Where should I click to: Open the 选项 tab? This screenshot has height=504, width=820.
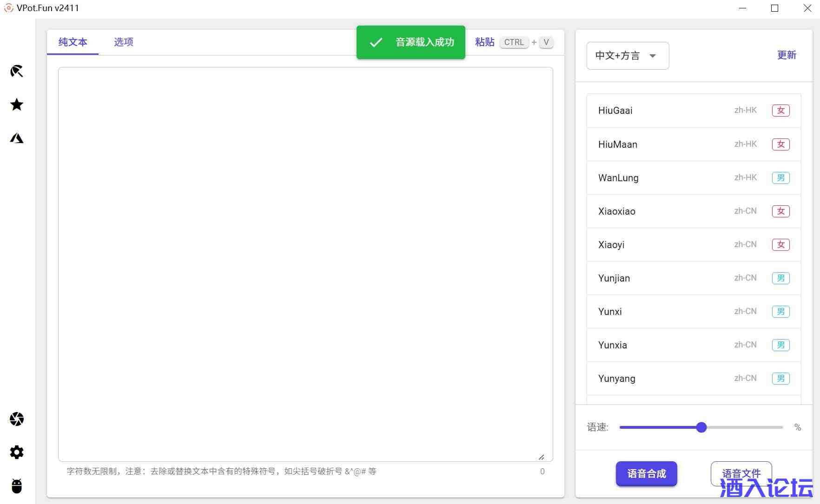coord(124,42)
